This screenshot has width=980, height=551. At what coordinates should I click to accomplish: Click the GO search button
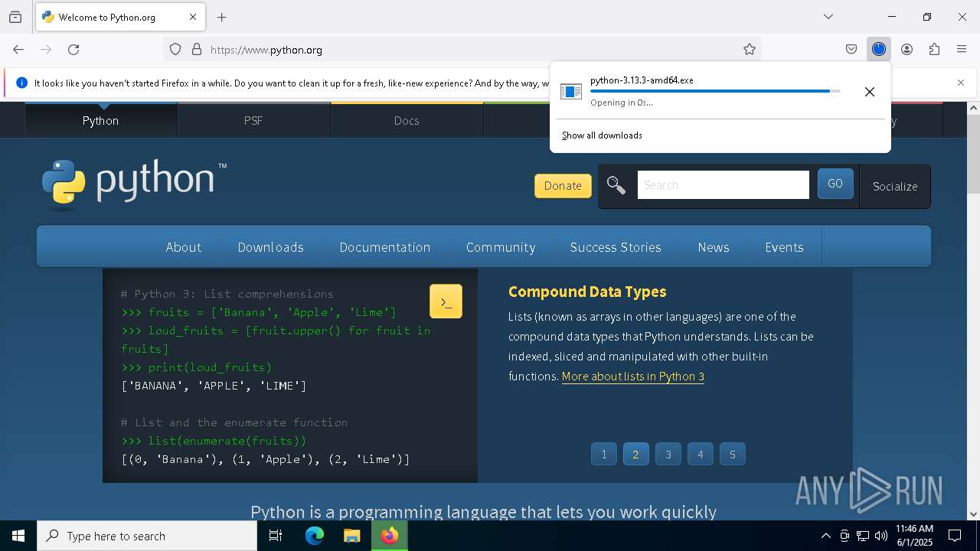[x=835, y=184]
